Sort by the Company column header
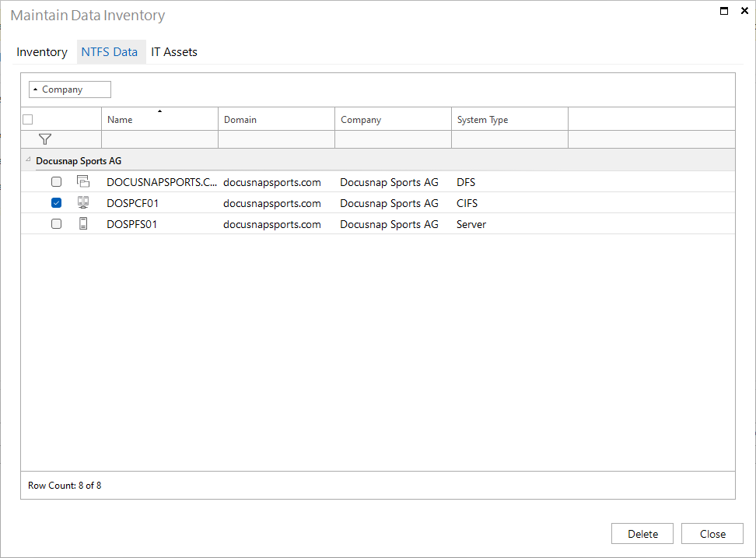The height and width of the screenshot is (558, 756). point(393,118)
